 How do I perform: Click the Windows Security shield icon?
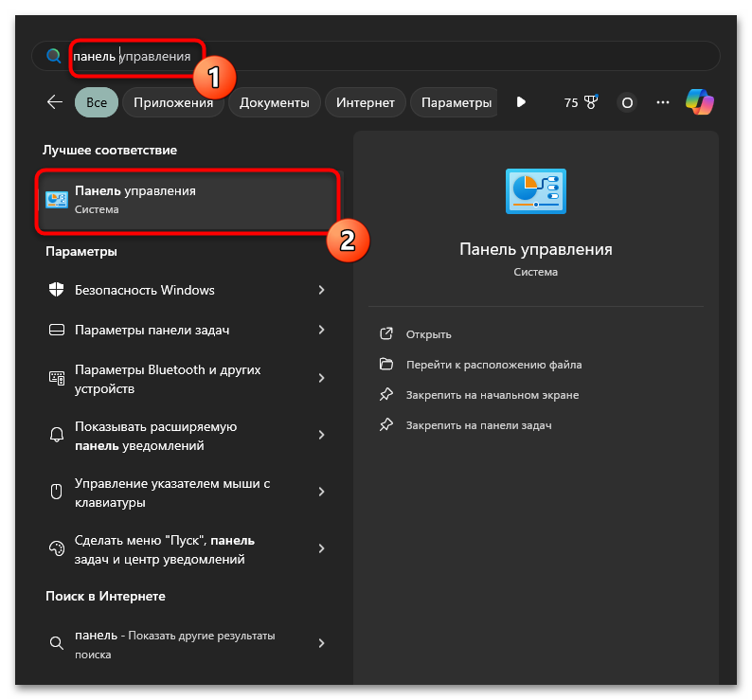point(56,290)
